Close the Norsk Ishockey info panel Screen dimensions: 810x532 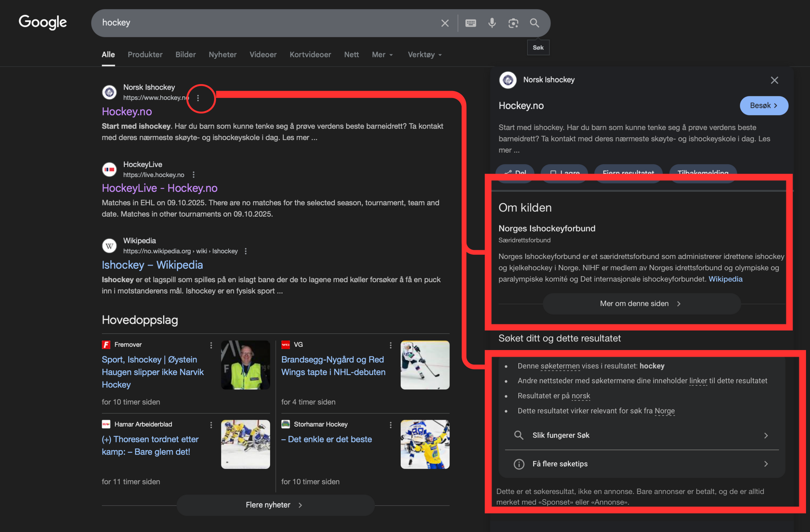[774, 80]
